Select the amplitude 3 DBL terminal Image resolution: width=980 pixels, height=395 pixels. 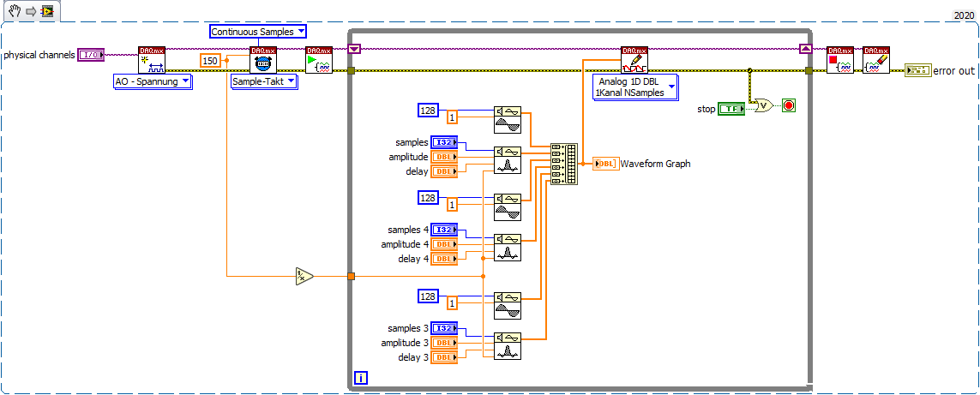click(x=444, y=343)
